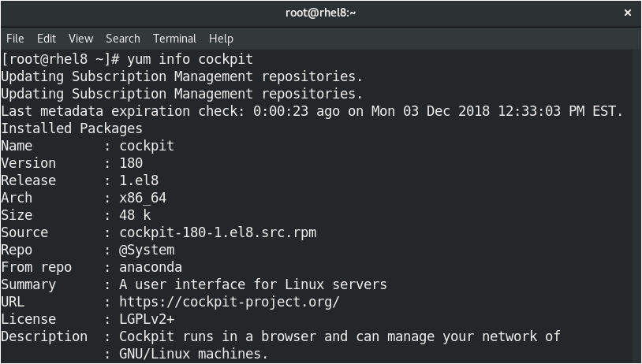Click the x86_64 architecture value
Viewport: 642px width, 364px height.
(x=143, y=198)
